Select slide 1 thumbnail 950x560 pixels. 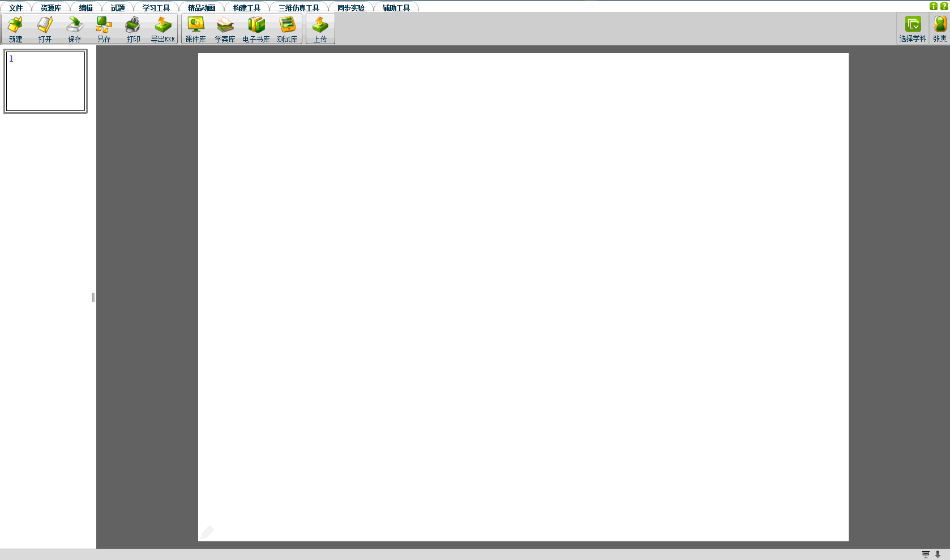45,81
